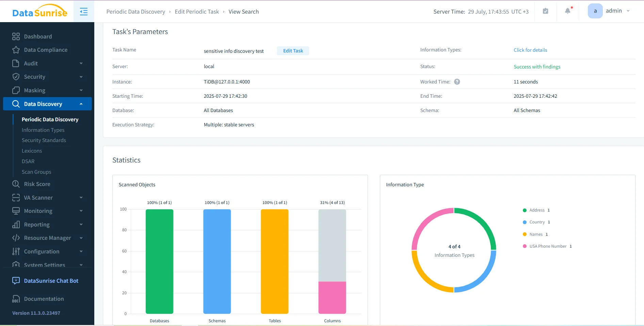This screenshot has width=644, height=326.
Task: Open the Worked Time help question-mark icon
Action: 457,82
